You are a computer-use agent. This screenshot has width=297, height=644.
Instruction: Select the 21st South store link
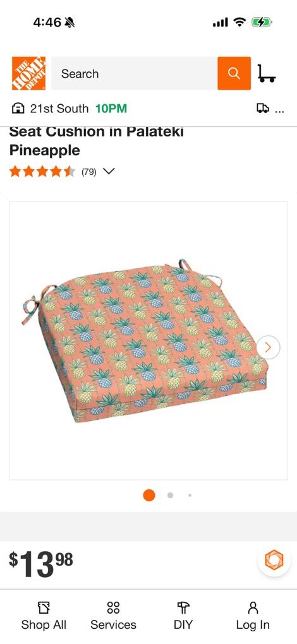(x=59, y=109)
